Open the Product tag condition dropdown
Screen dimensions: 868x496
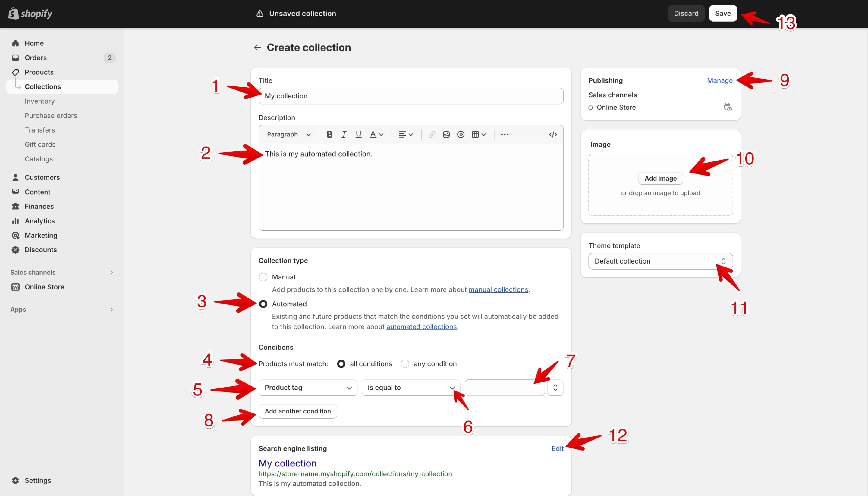[307, 388]
